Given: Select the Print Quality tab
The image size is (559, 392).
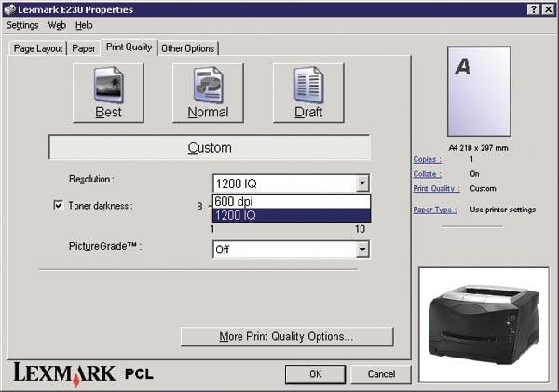Looking at the screenshot, I should click(x=130, y=47).
